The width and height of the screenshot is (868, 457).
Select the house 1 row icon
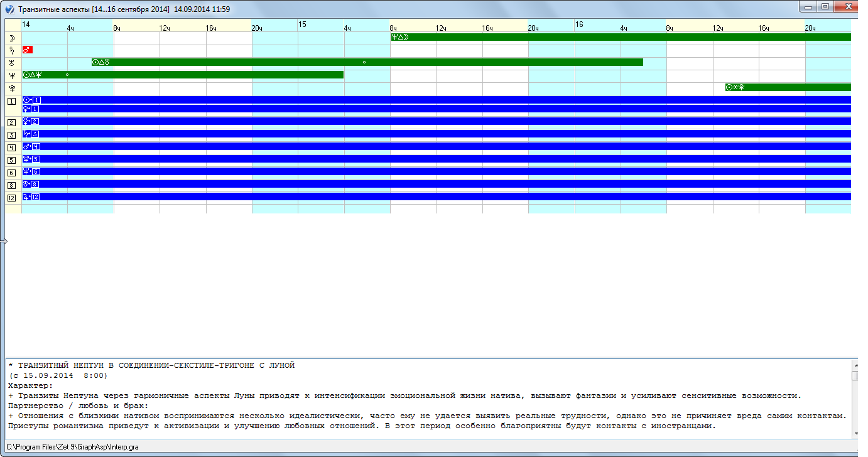click(x=12, y=101)
